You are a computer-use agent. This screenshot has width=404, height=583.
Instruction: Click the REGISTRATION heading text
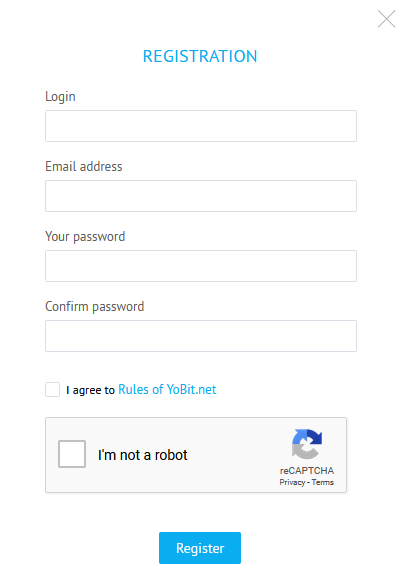pyautogui.click(x=200, y=57)
